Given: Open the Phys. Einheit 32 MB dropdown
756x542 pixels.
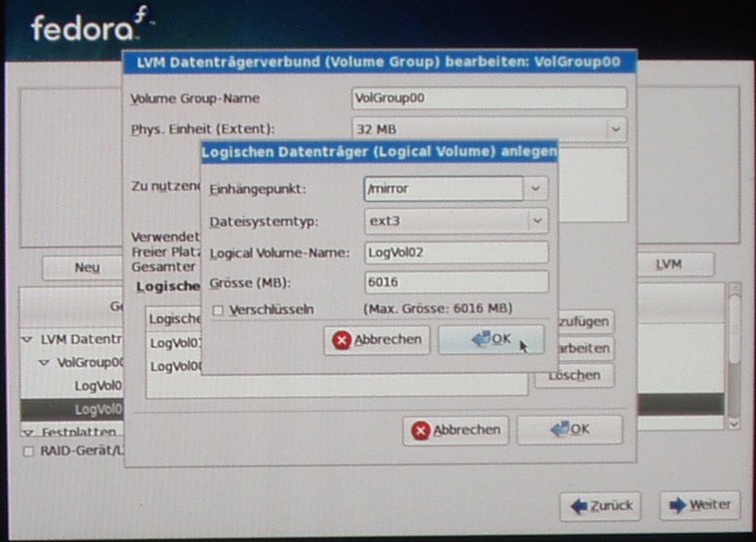Looking at the screenshot, I should [x=616, y=129].
